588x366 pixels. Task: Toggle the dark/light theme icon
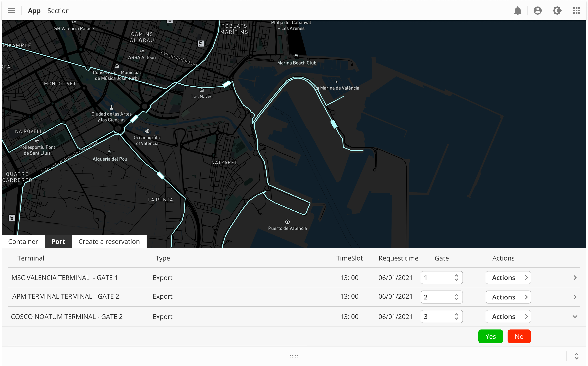557,11
